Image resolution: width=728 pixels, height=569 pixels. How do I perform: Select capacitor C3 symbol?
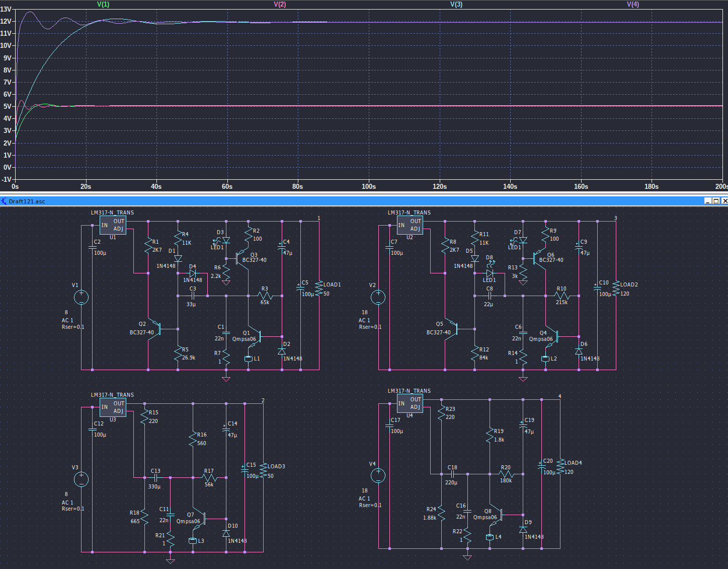pyautogui.click(x=193, y=296)
